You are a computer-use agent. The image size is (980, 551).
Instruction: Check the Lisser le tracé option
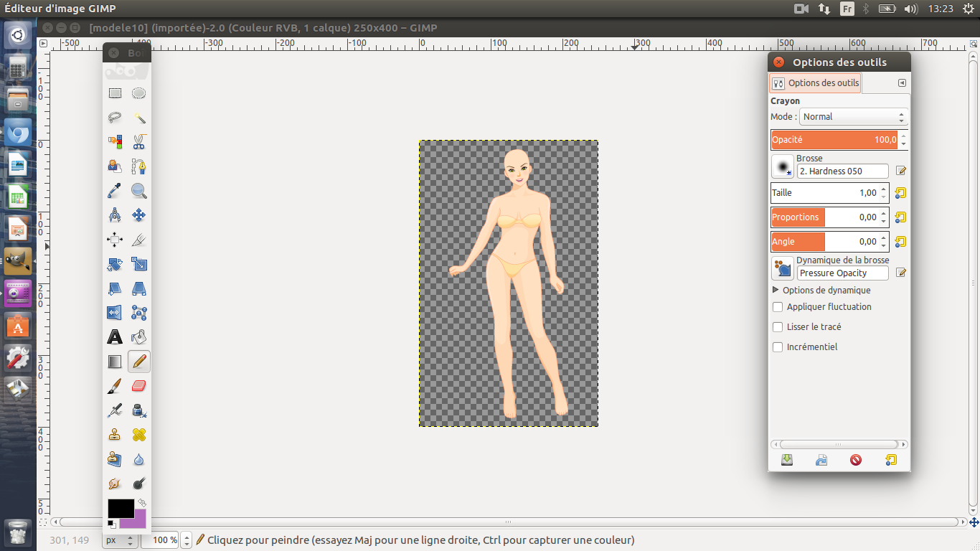(x=778, y=327)
